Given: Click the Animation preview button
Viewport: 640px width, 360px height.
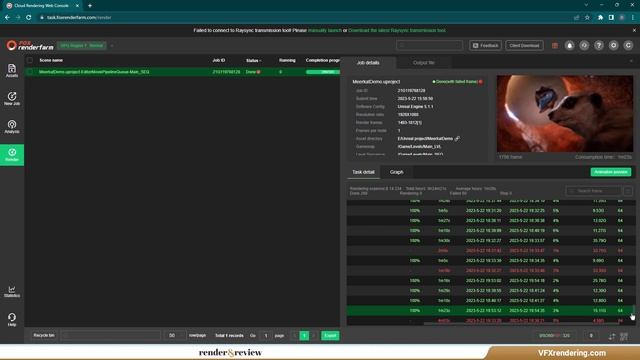Looking at the screenshot, I should [x=611, y=172].
